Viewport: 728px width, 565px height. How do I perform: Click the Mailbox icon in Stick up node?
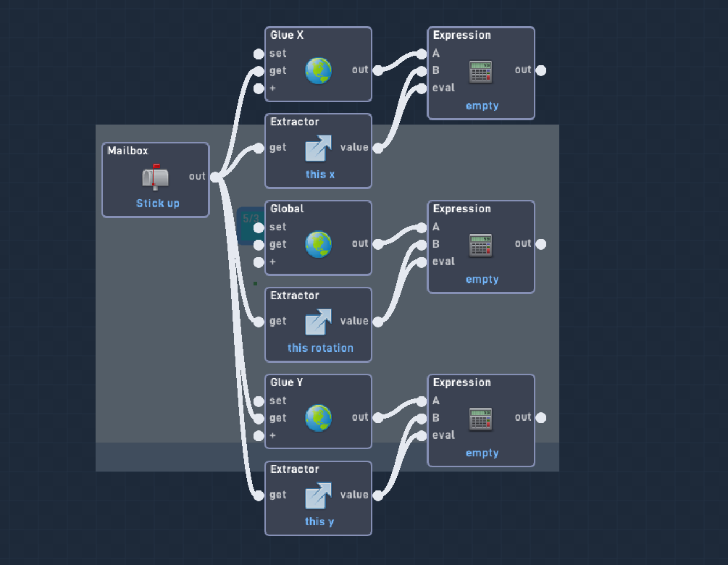[x=155, y=177]
